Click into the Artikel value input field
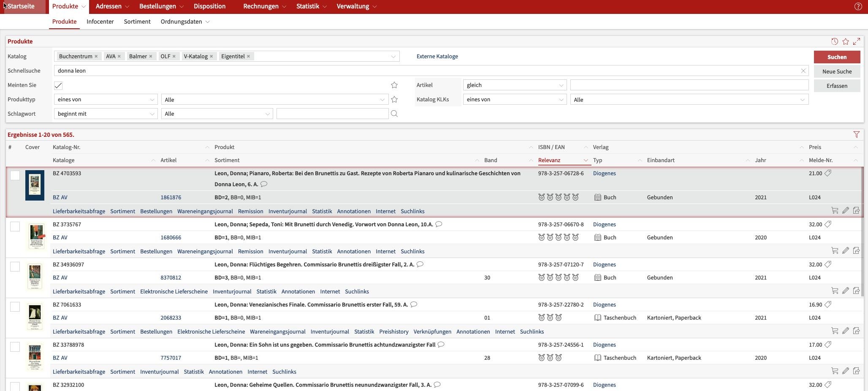Screen dimensions: 868x391 (689, 85)
